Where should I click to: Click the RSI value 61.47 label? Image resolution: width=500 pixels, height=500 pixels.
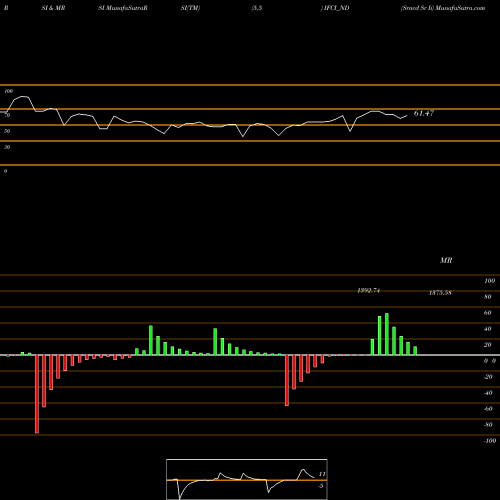[x=424, y=113]
